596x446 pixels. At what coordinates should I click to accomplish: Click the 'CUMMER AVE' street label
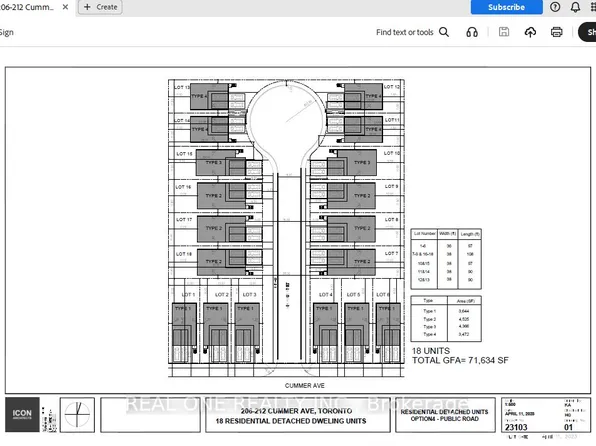point(305,386)
